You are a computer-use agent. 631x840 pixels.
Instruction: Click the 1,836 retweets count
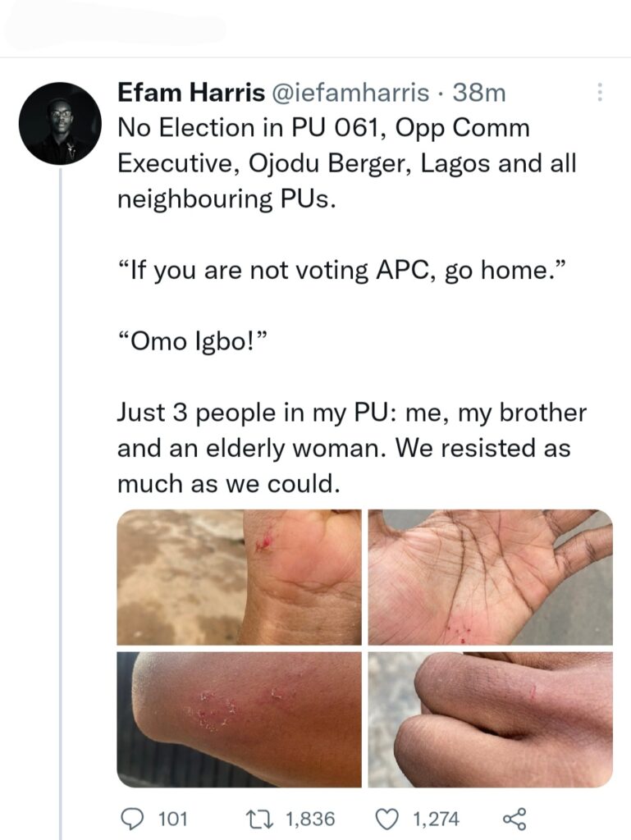(x=308, y=818)
